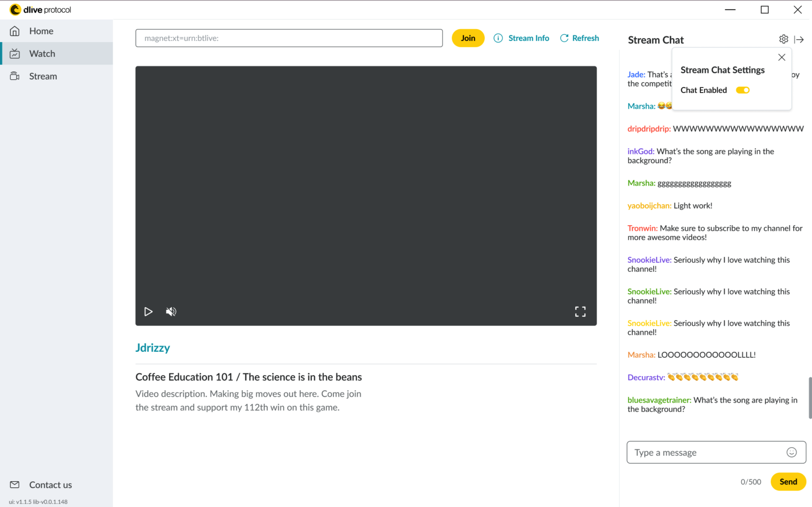Collapse the Stream Chat panel arrow
812x507 pixels.
(799, 39)
